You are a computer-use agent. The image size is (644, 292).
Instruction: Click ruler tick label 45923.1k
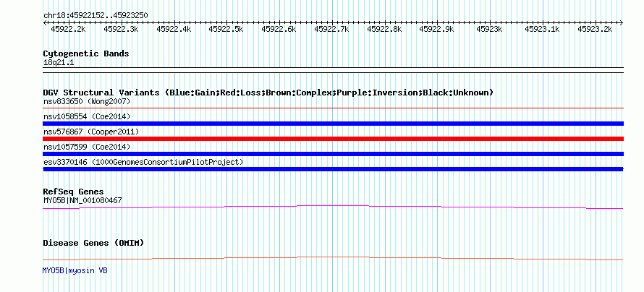542,29
